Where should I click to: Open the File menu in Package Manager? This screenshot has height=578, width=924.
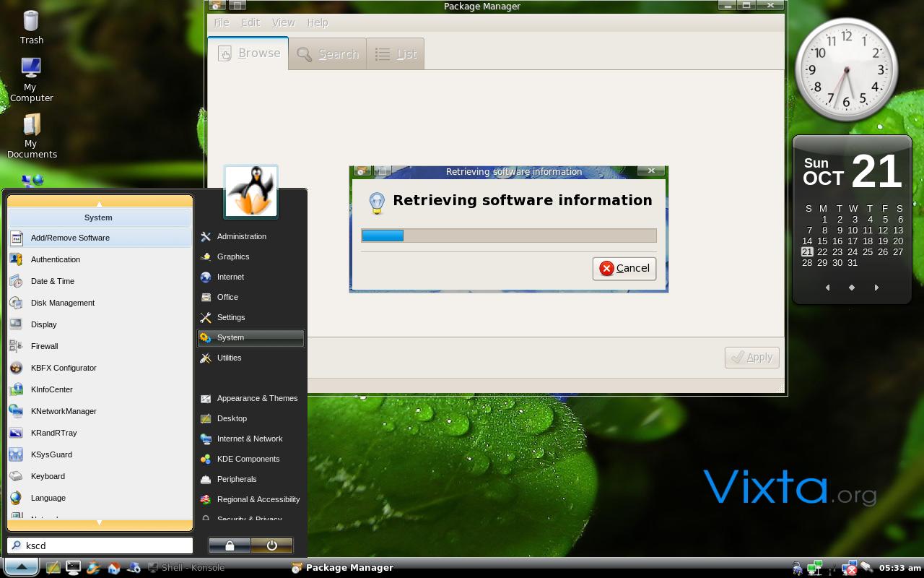click(x=221, y=22)
